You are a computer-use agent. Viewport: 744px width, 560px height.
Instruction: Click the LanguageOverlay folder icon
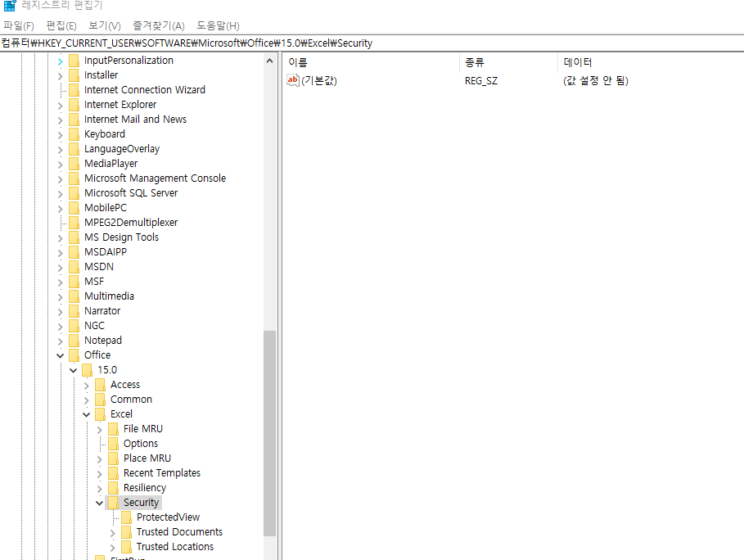pyautogui.click(x=74, y=149)
